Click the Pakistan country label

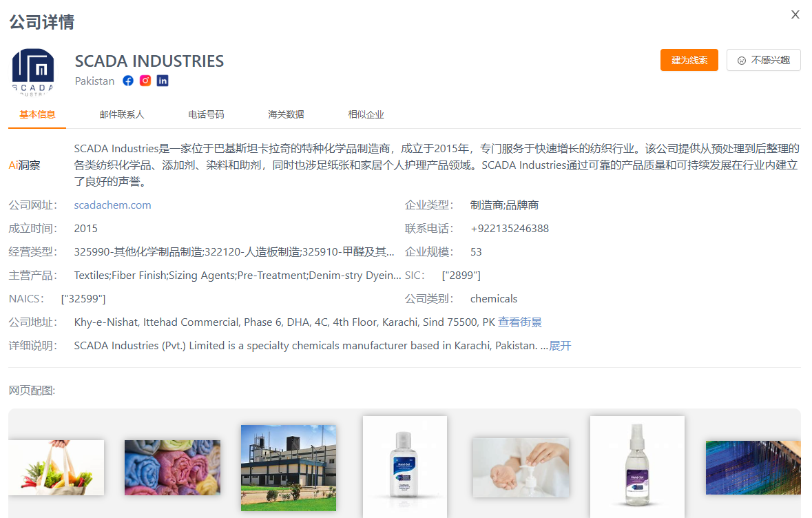coord(95,81)
